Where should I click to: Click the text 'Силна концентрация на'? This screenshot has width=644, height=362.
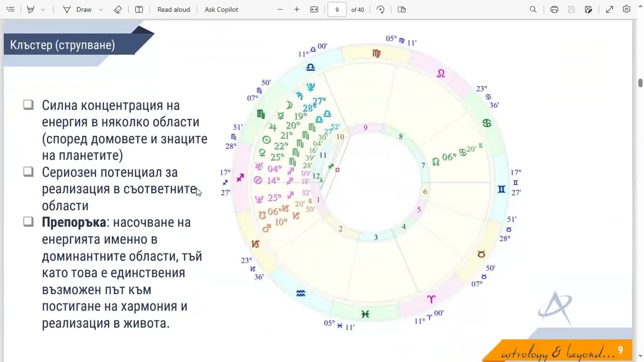pyautogui.click(x=111, y=106)
